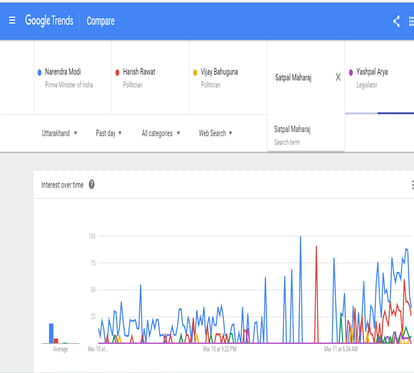414x373 pixels.
Task: Click the purple dot beside Yashpal Arya
Action: pyautogui.click(x=351, y=72)
